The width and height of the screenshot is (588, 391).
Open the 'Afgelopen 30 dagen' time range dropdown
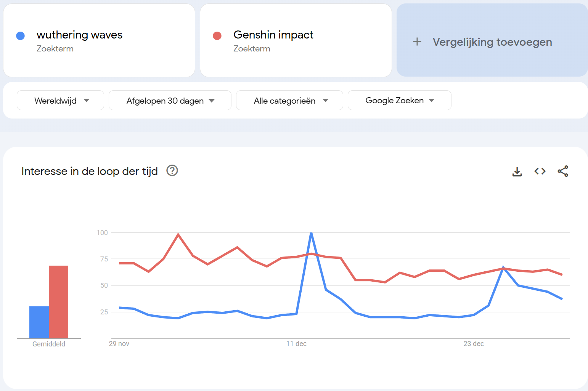pos(170,100)
